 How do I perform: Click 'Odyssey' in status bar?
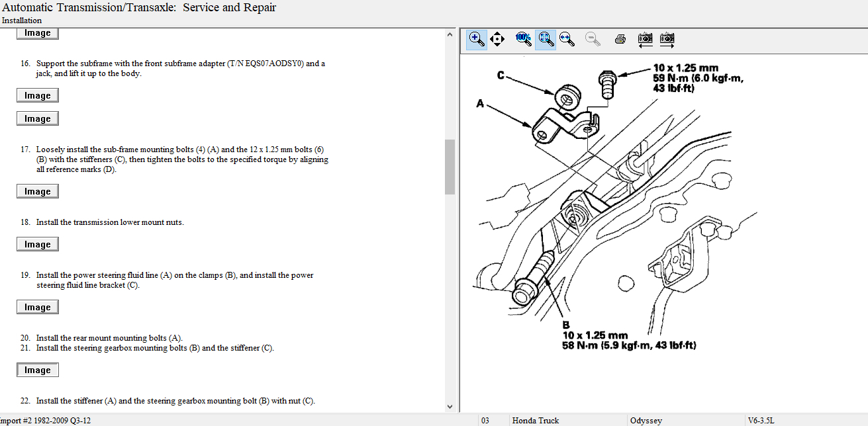pos(646,420)
